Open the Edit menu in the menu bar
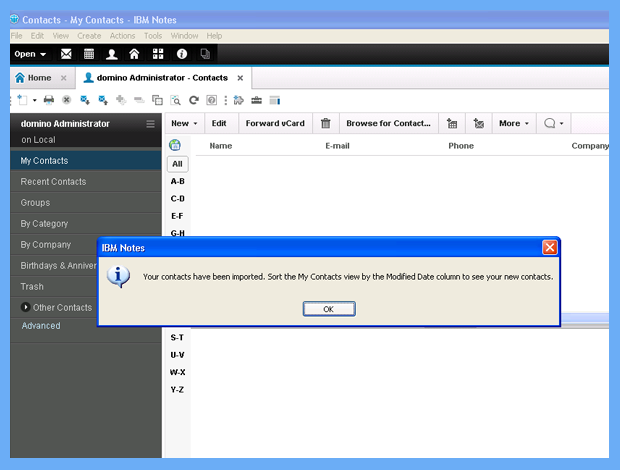The height and width of the screenshot is (470, 620). tap(37, 36)
